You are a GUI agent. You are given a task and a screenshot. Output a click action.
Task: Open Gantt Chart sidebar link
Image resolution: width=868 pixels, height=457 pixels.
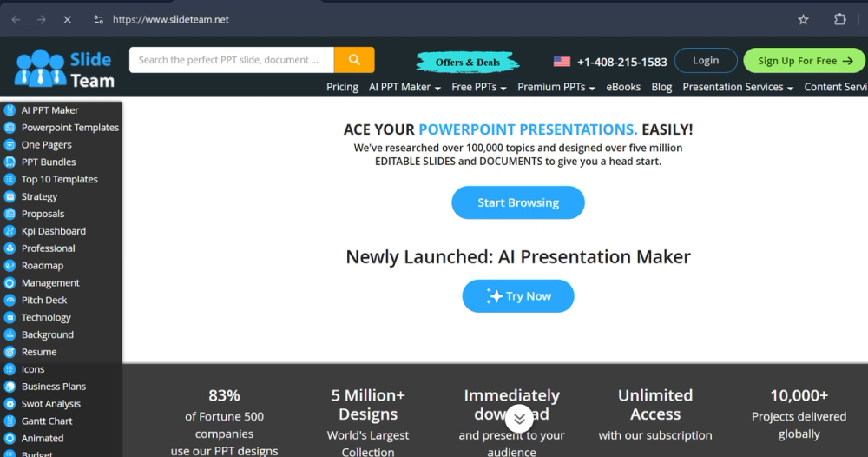(x=47, y=421)
